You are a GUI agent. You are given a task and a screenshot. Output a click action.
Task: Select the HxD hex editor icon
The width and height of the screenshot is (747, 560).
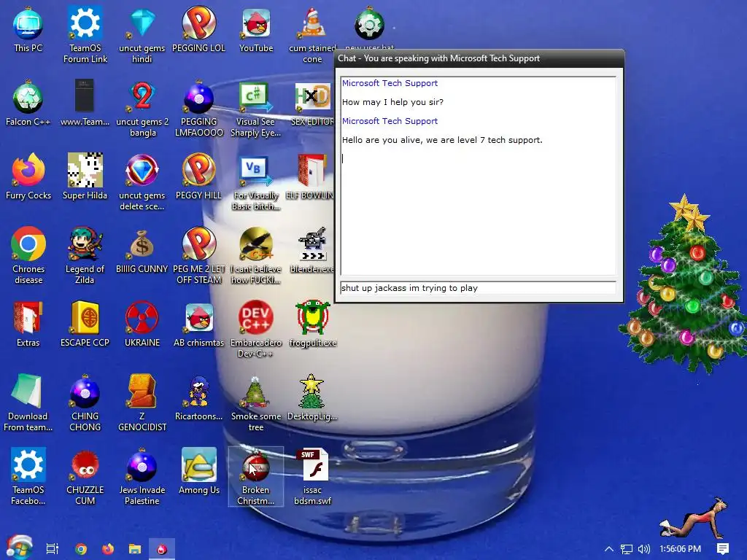[x=312, y=104]
